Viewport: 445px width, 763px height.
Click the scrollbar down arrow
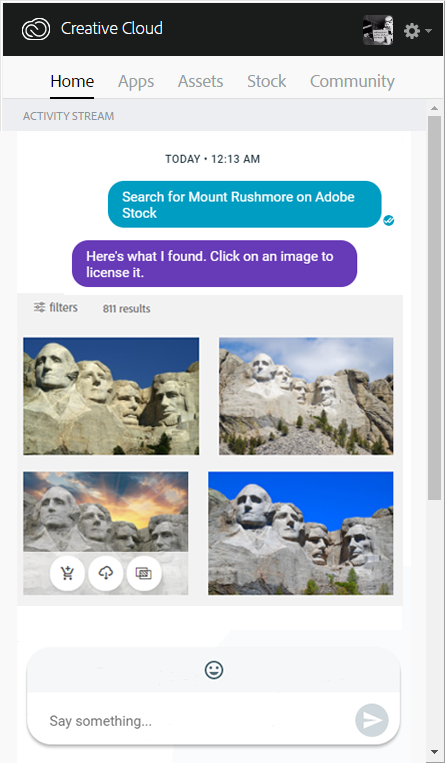434,752
